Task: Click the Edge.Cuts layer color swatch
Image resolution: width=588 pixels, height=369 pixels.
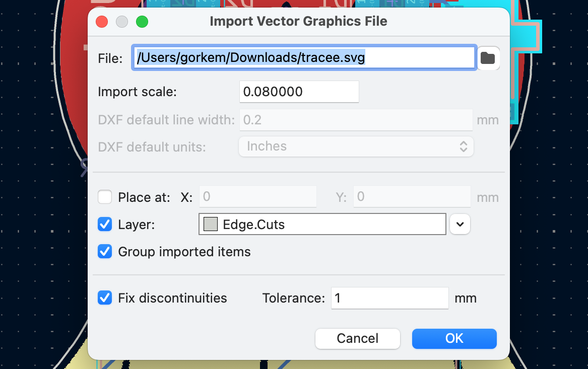Action: point(210,224)
